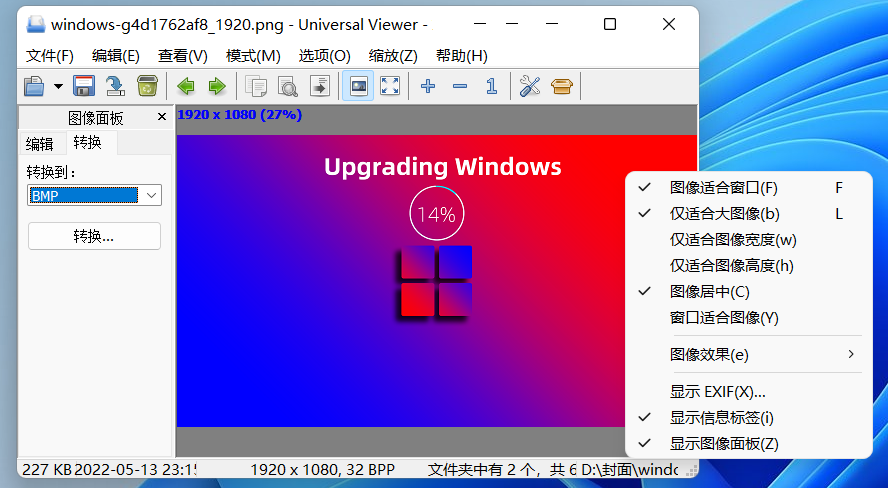Click the recycle bin delete icon
This screenshot has height=488, width=888.
click(147, 86)
